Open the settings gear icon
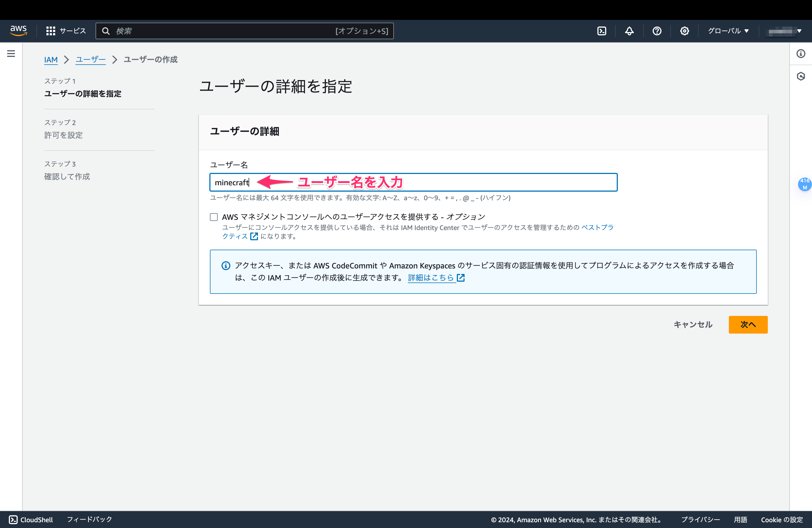This screenshot has height=528, width=812. (x=684, y=31)
